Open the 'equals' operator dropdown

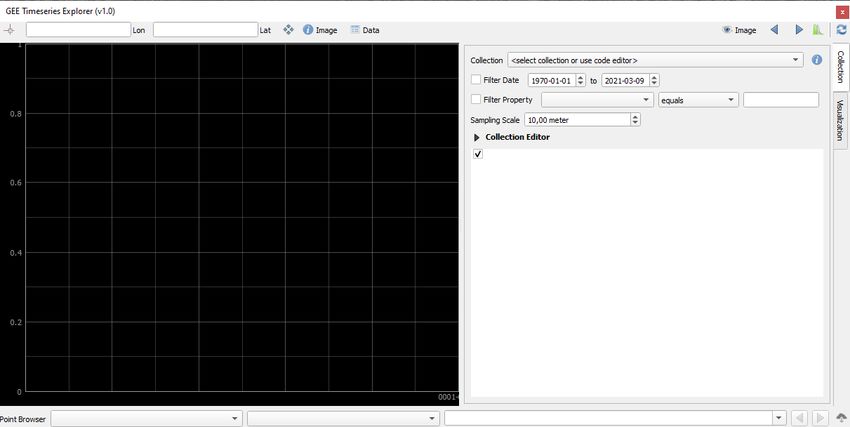pyautogui.click(x=698, y=100)
